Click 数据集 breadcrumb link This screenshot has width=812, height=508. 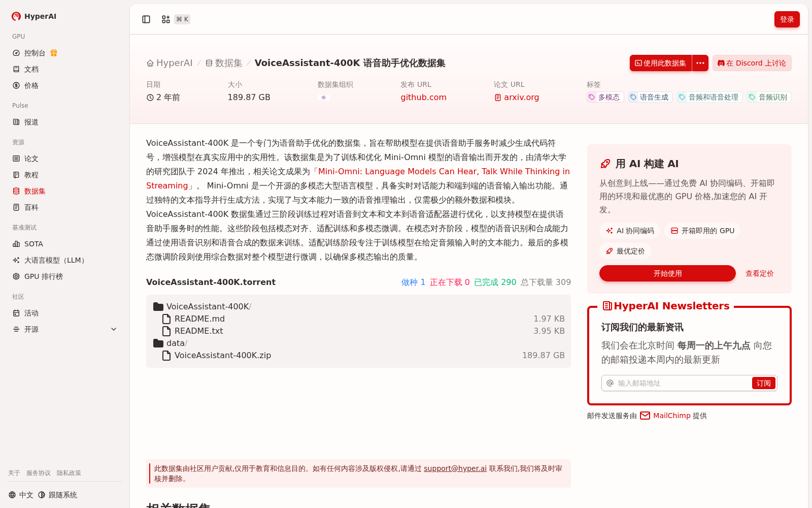tap(224, 63)
